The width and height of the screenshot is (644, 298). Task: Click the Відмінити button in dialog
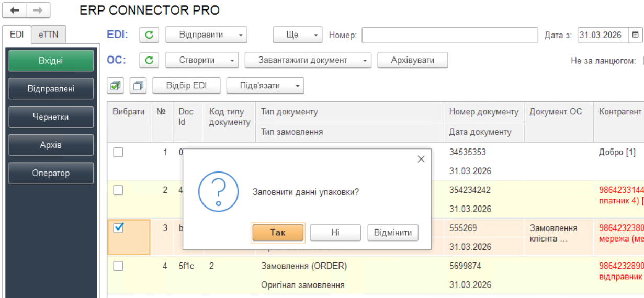[393, 233]
